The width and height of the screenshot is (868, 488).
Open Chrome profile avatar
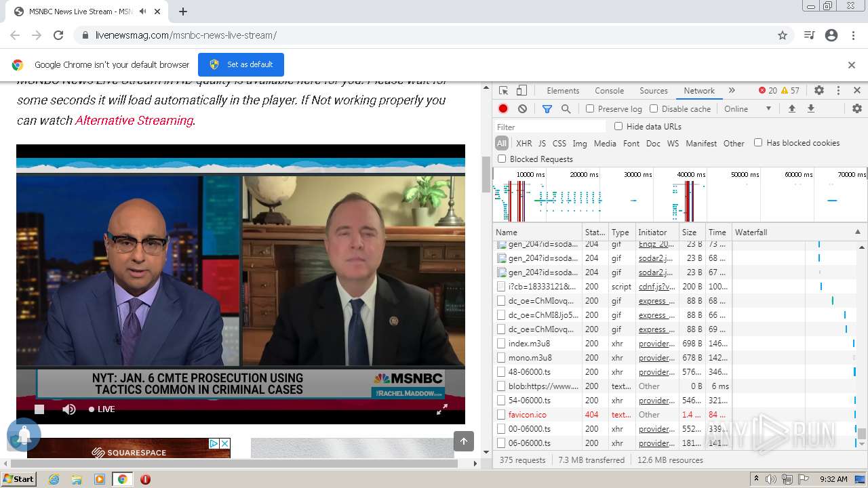point(831,35)
